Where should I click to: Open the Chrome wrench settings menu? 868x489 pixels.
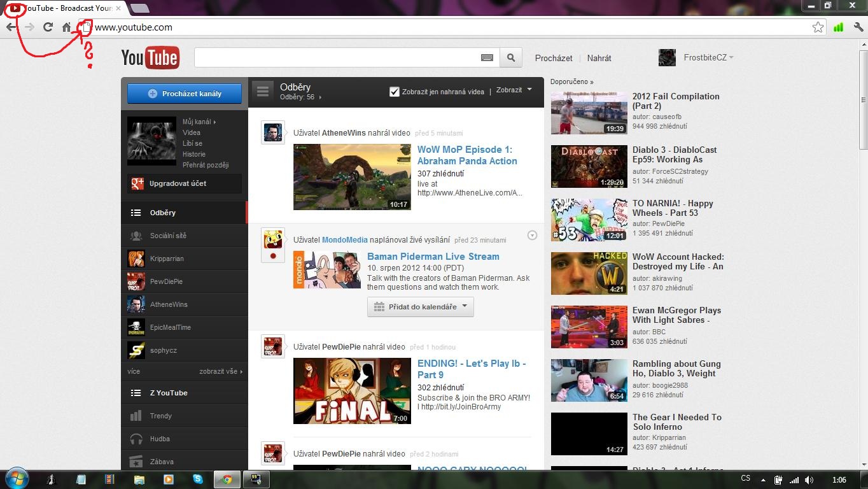tap(858, 27)
